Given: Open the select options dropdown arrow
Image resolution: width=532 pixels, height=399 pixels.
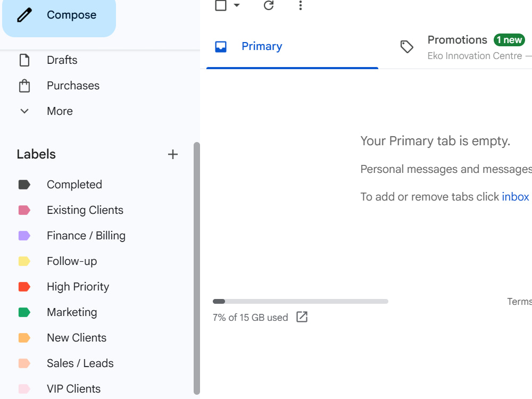Looking at the screenshot, I should click(x=237, y=5).
